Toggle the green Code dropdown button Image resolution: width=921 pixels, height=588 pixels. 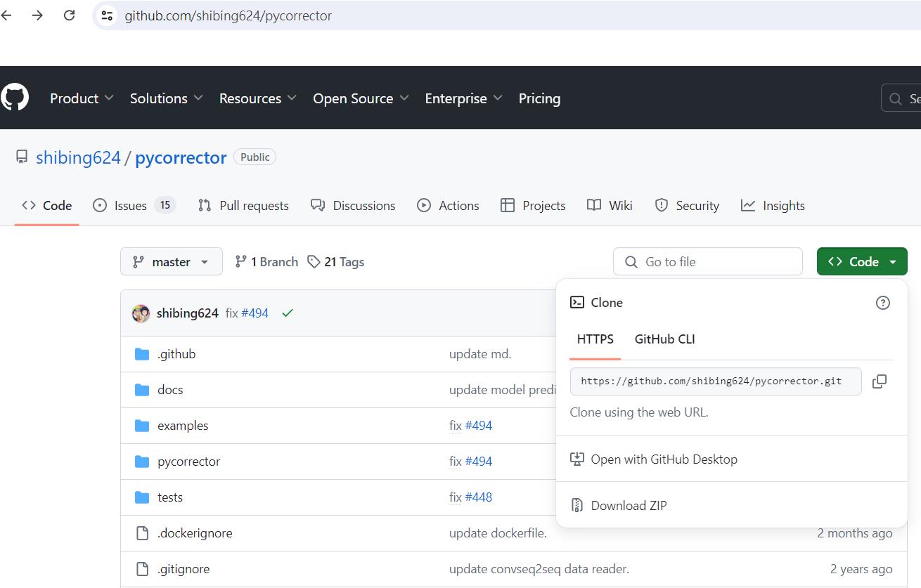click(x=862, y=261)
